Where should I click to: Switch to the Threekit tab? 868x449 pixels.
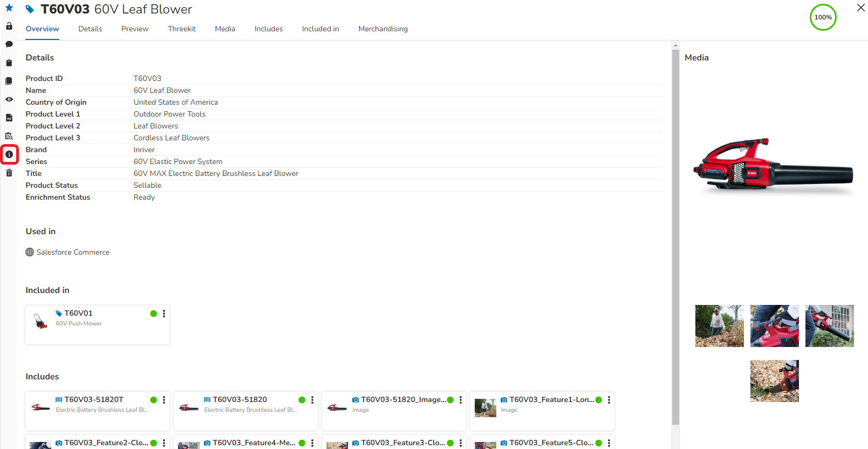pyautogui.click(x=181, y=29)
